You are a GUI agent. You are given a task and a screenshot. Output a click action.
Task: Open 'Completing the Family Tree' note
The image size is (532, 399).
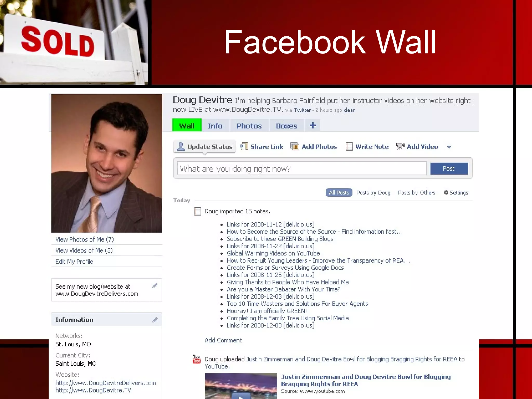coord(288,318)
